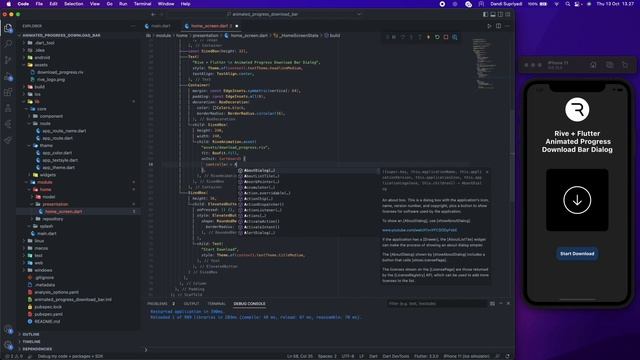Image resolution: width=640 pixels, height=360 pixels.
Task: Toggle primary sidebar layout icon
Action: (485, 14)
